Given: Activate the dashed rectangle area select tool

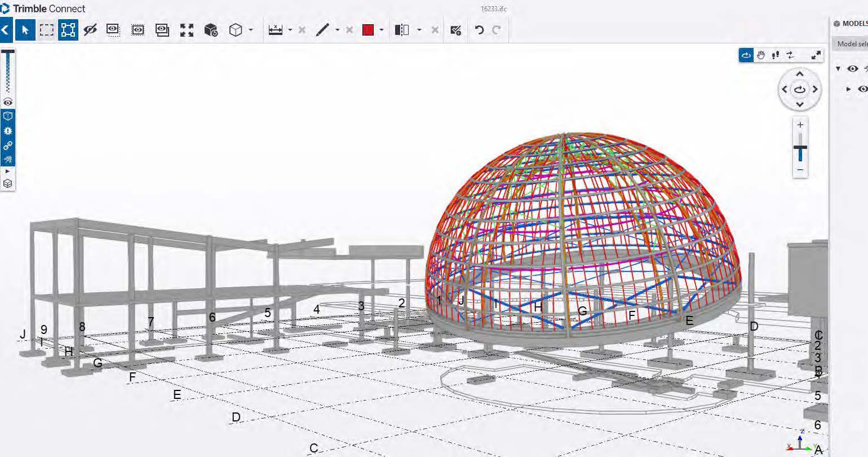Looking at the screenshot, I should [x=47, y=30].
